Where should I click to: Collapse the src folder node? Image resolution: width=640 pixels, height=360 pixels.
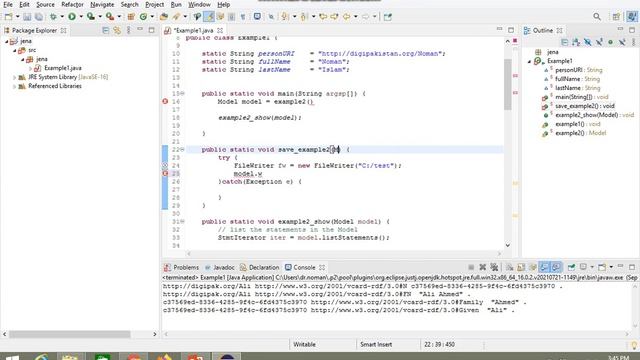pos(15,50)
